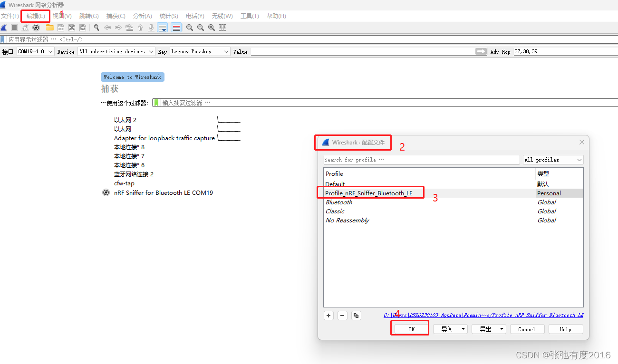Save this capture file
Screen dimensions: 618x364
[61, 28]
